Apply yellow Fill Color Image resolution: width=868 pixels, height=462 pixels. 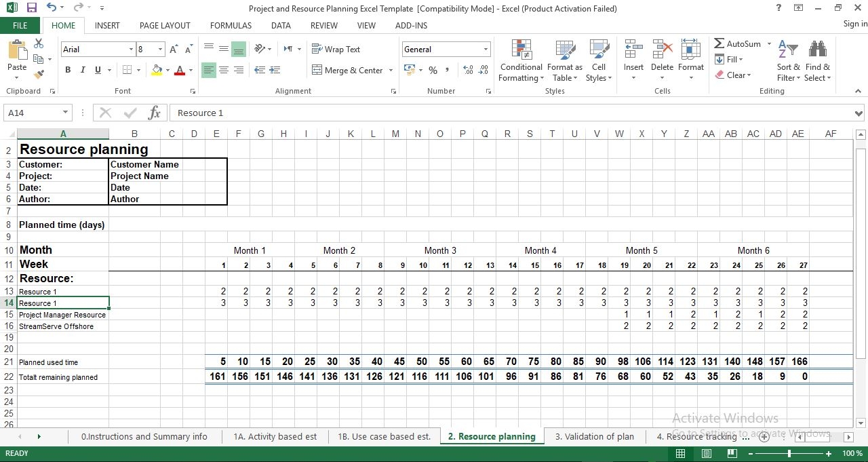[157, 70]
